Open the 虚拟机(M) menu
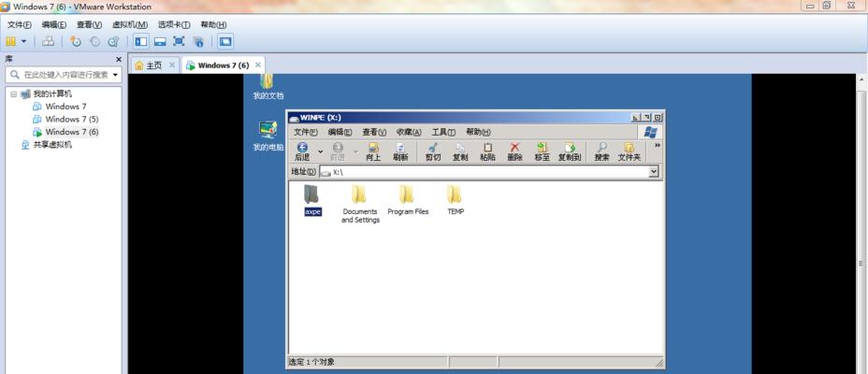Image resolution: width=868 pixels, height=374 pixels. [130, 25]
